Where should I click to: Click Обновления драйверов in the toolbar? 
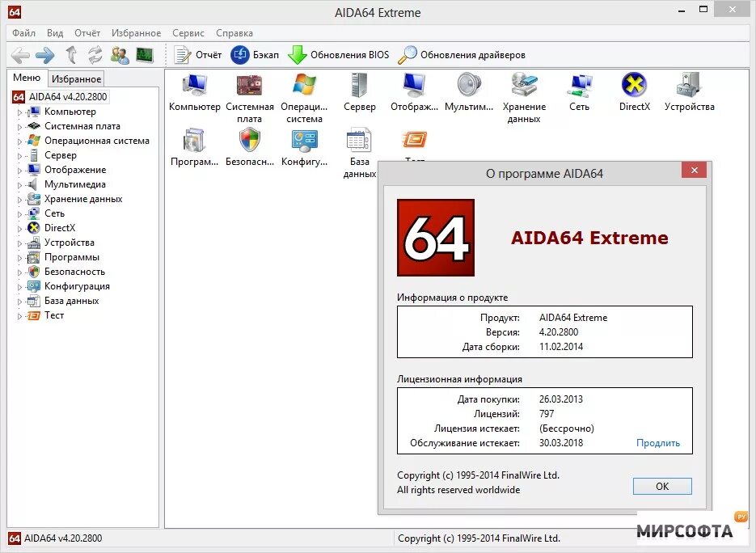coord(462,55)
